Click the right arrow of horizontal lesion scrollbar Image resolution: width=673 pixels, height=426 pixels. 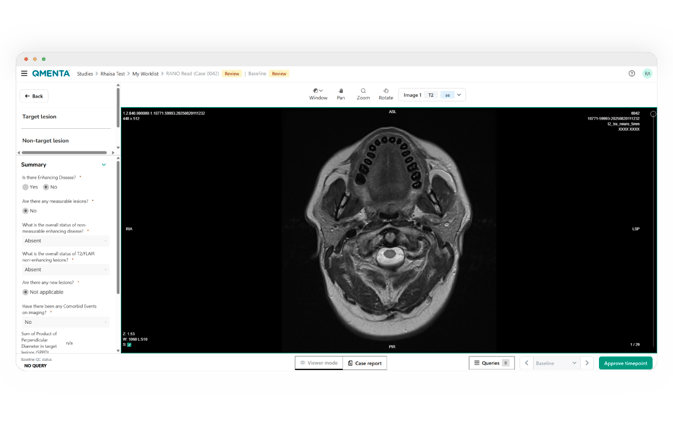click(x=113, y=152)
